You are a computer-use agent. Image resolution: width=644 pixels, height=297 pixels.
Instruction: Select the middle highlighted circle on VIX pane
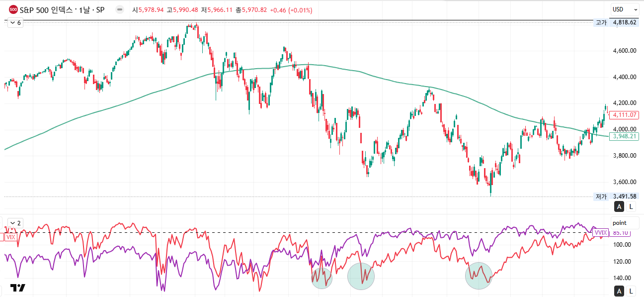coord(361,276)
